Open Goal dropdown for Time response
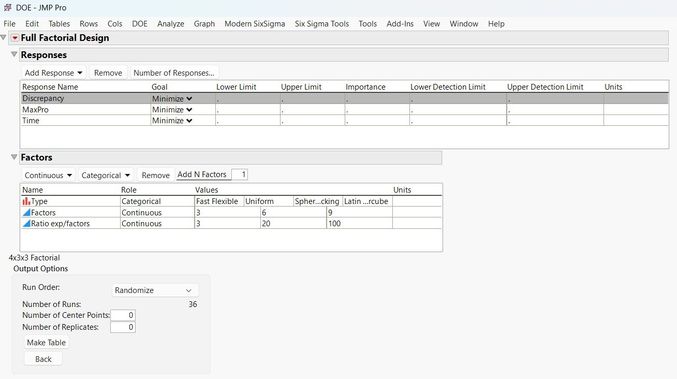677x379 pixels. coord(172,120)
